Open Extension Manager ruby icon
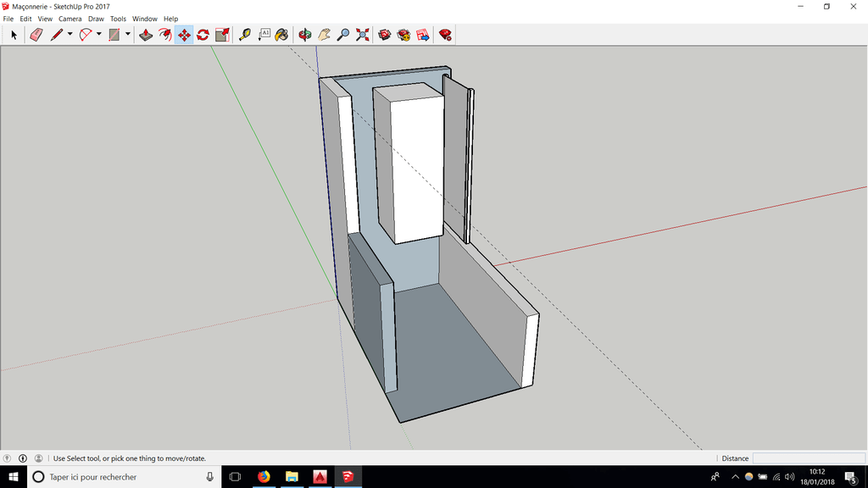868x488 pixels. click(x=445, y=35)
